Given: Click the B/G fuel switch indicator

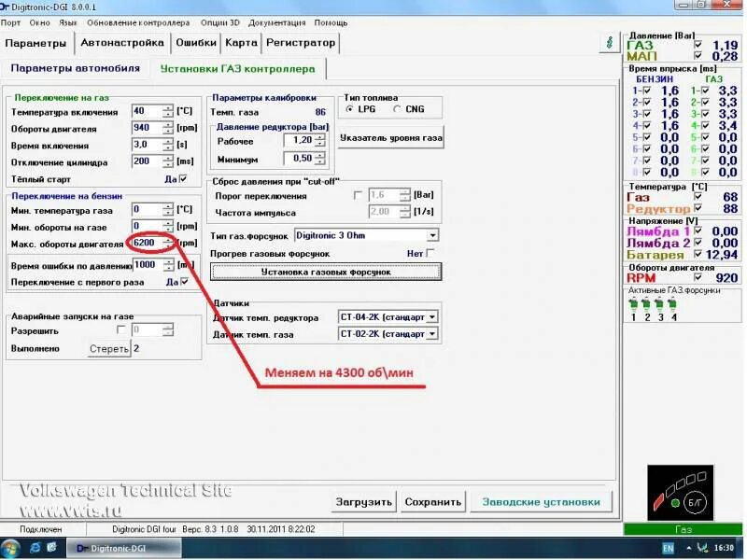Looking at the screenshot, I should (695, 502).
